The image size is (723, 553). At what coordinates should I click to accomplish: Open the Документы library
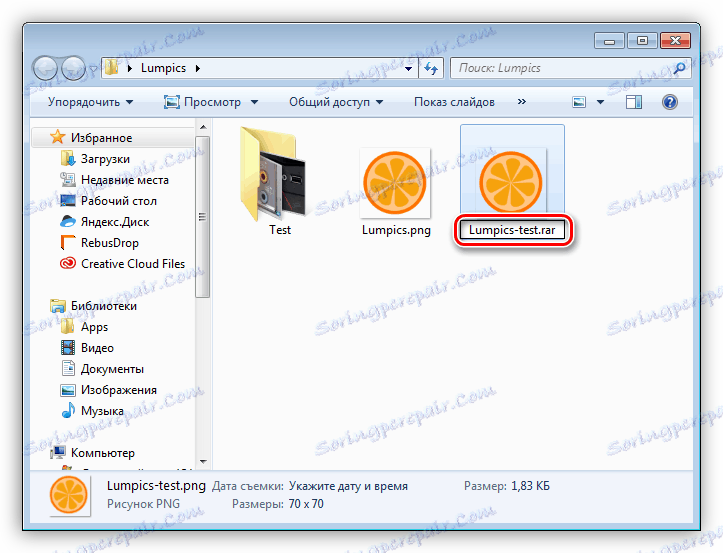click(x=112, y=369)
